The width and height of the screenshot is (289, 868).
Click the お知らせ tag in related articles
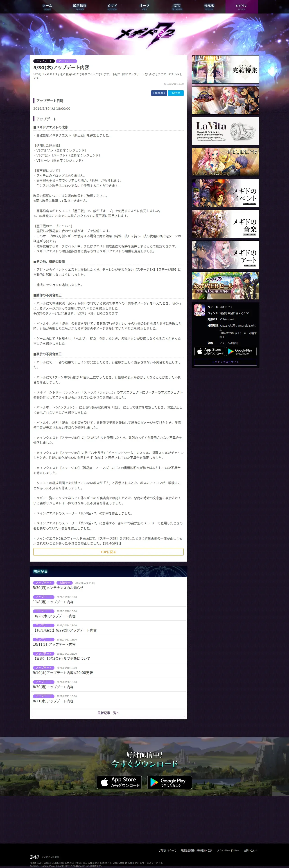(x=65, y=583)
